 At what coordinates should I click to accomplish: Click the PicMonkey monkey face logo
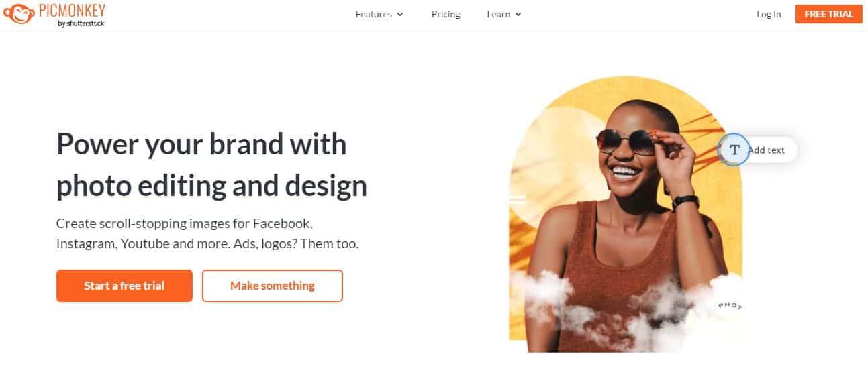[19, 13]
